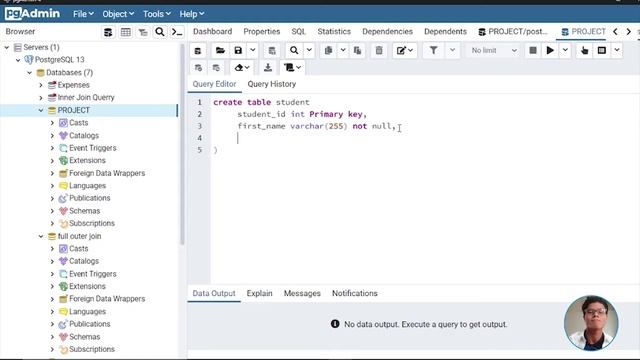
Task: Click the Rollback icon in second toolbar row
Action: point(216,68)
